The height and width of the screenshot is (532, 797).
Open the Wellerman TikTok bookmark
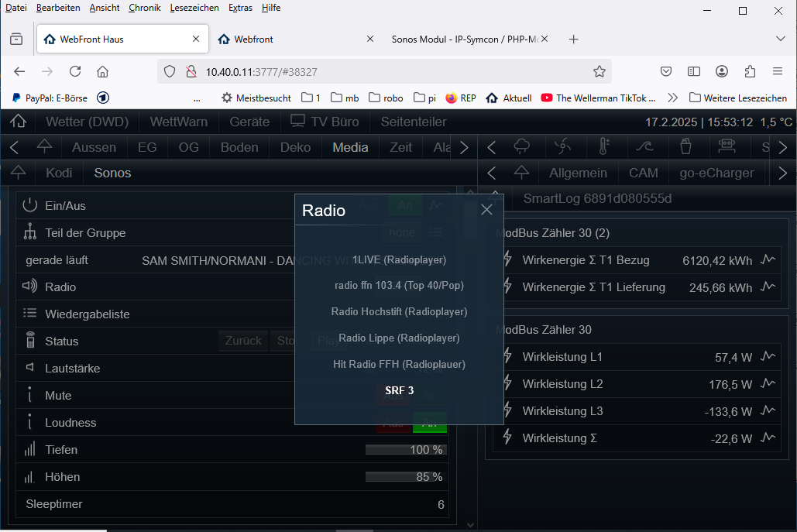[x=598, y=98]
